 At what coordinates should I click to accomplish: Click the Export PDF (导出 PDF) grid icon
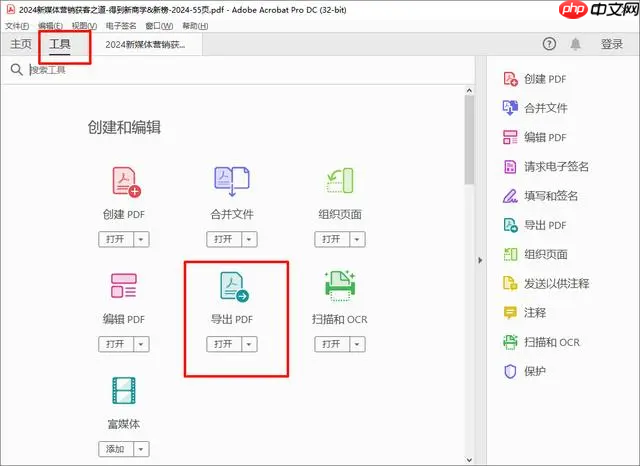[x=234, y=287]
